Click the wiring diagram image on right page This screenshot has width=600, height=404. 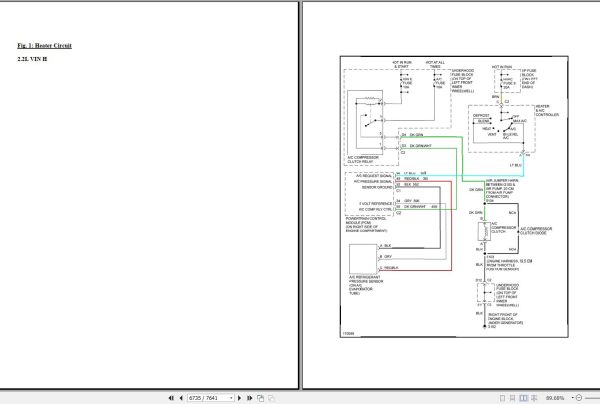454,197
